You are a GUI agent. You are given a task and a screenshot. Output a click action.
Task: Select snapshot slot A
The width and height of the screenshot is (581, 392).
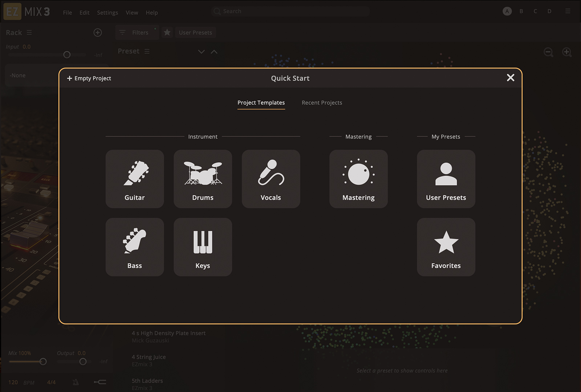click(x=507, y=11)
